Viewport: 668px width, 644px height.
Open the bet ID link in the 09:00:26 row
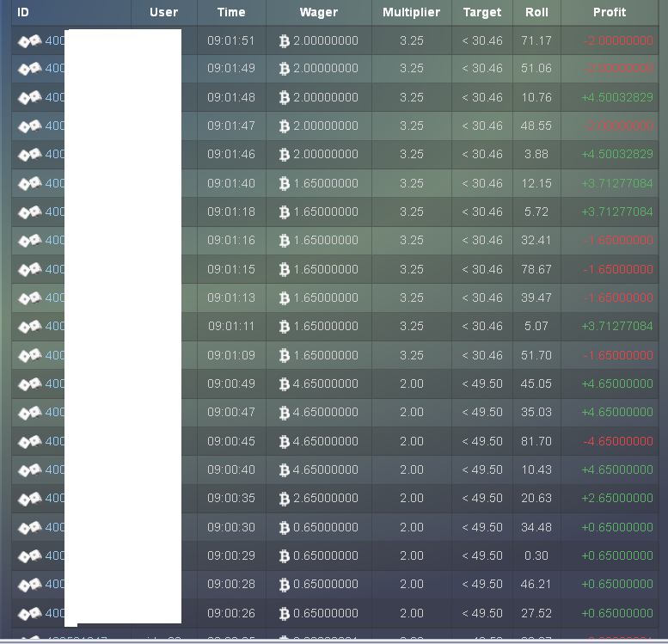click(55, 613)
